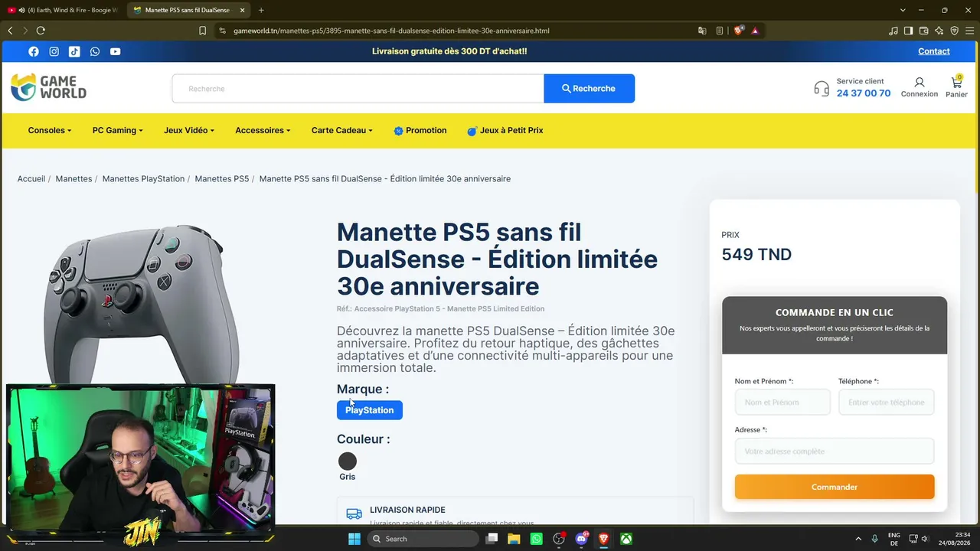
Task: Open the Contact link in top bar
Action: (934, 51)
